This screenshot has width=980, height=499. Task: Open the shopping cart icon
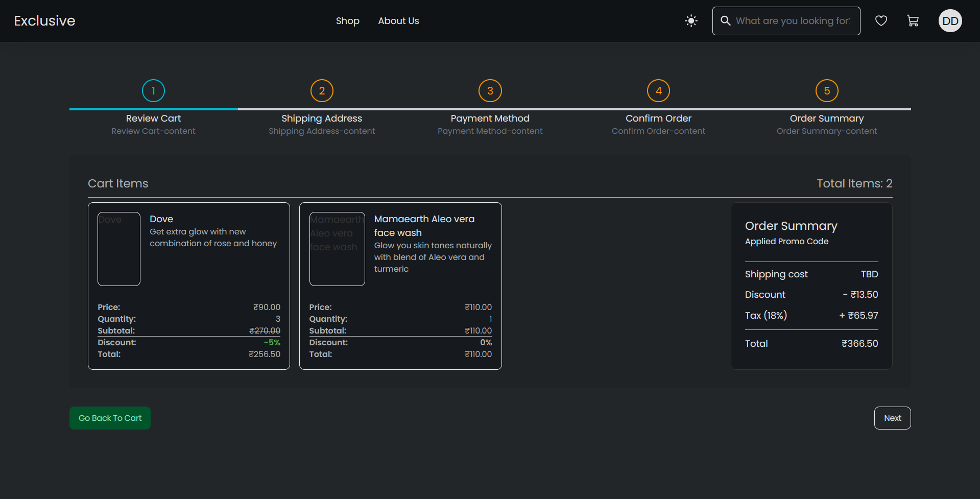coord(913,21)
